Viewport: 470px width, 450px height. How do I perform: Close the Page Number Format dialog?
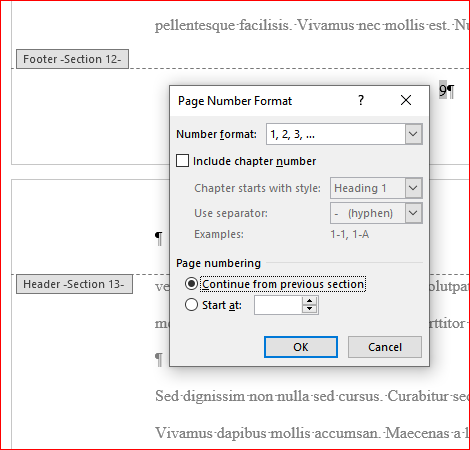[x=406, y=100]
